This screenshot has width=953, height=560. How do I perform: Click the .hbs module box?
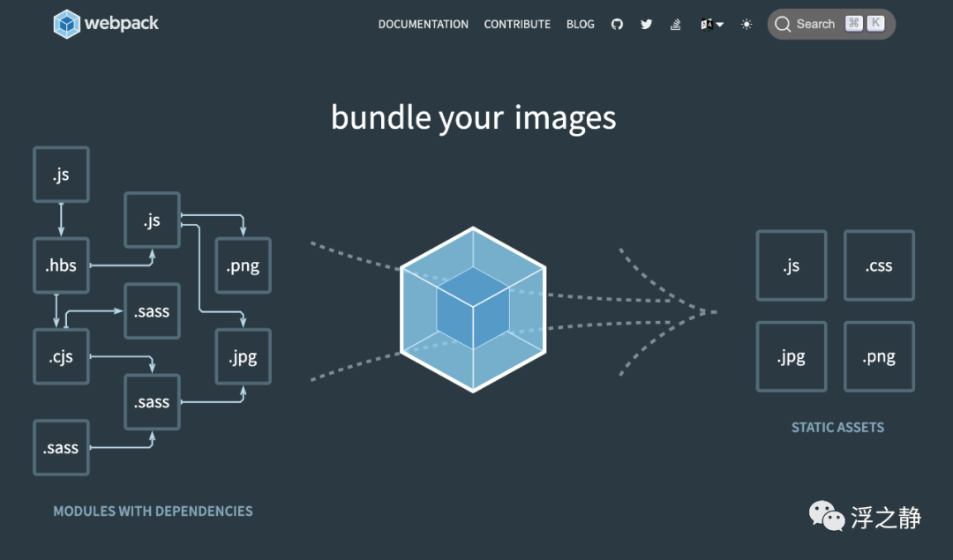pyautogui.click(x=61, y=265)
